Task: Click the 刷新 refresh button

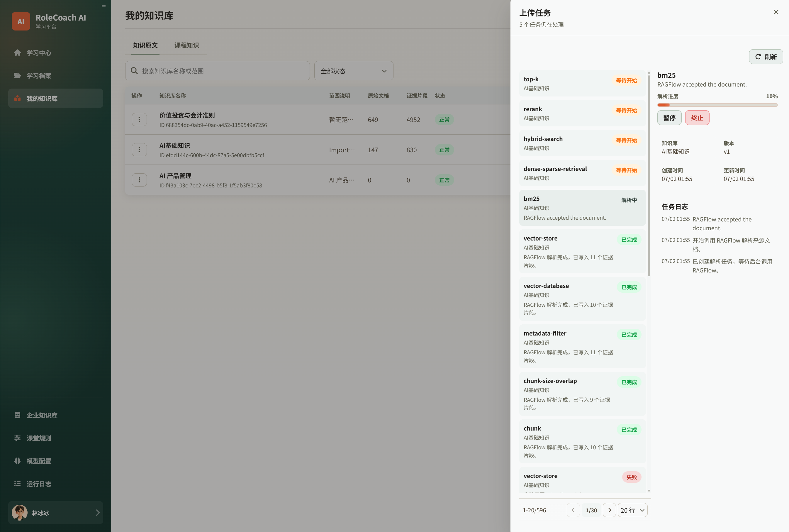Action: click(766, 57)
